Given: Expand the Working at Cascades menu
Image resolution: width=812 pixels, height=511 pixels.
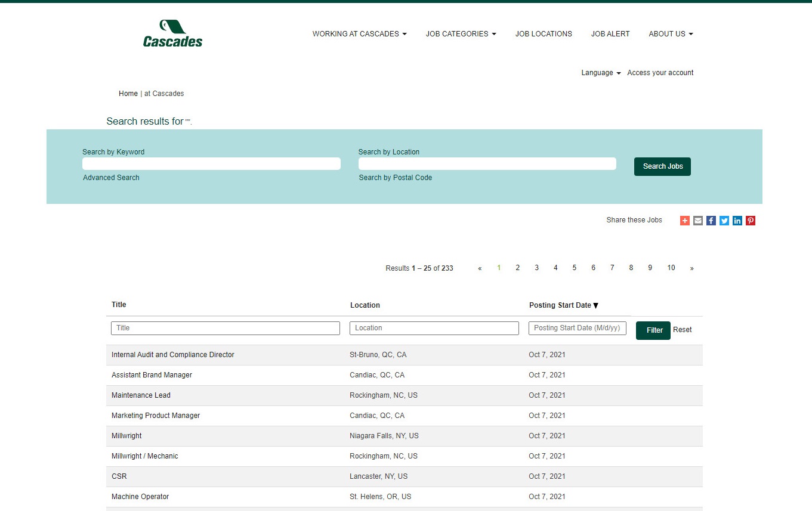Looking at the screenshot, I should (x=359, y=34).
